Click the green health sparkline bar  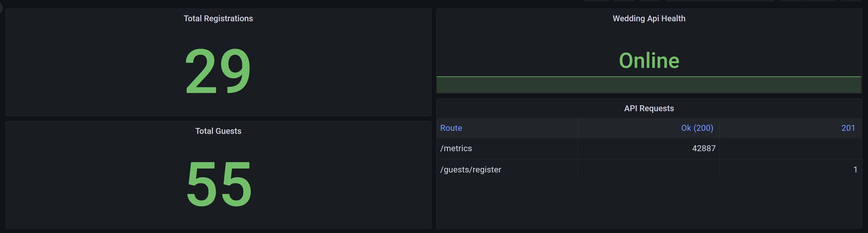[x=649, y=85]
